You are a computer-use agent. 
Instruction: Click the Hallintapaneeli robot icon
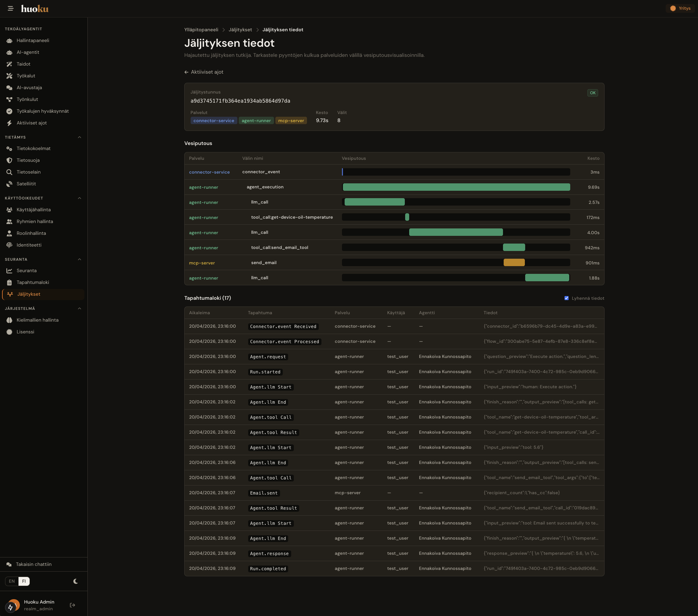click(x=9, y=41)
